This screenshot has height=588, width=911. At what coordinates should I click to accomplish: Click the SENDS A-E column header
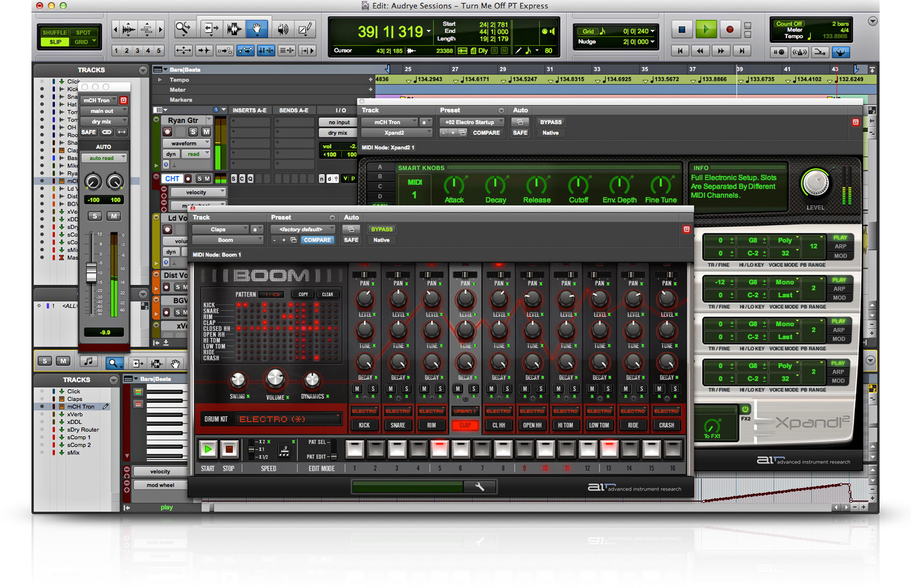[x=294, y=111]
